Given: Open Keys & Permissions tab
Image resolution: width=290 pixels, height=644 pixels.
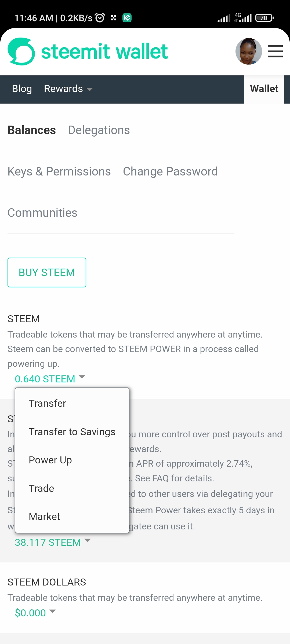Looking at the screenshot, I should [x=59, y=171].
